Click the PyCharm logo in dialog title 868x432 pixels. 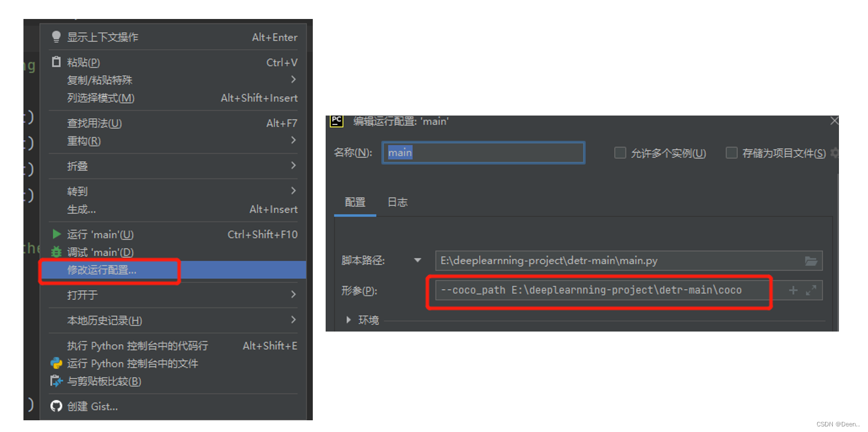pyautogui.click(x=336, y=121)
